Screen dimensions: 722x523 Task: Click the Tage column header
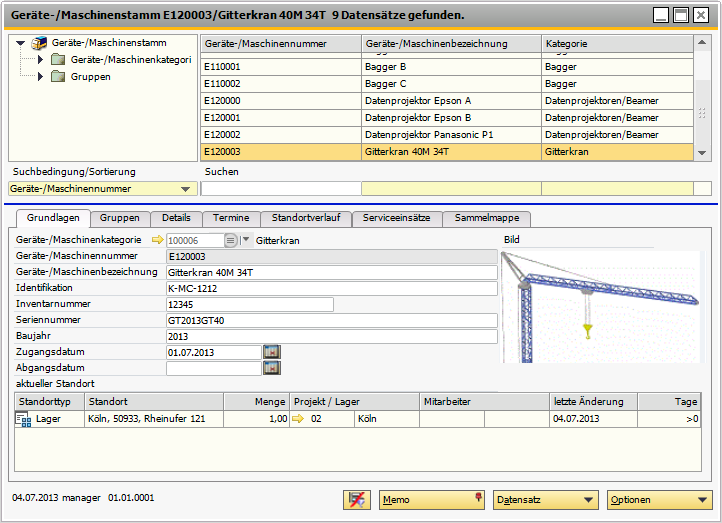[x=670, y=402]
